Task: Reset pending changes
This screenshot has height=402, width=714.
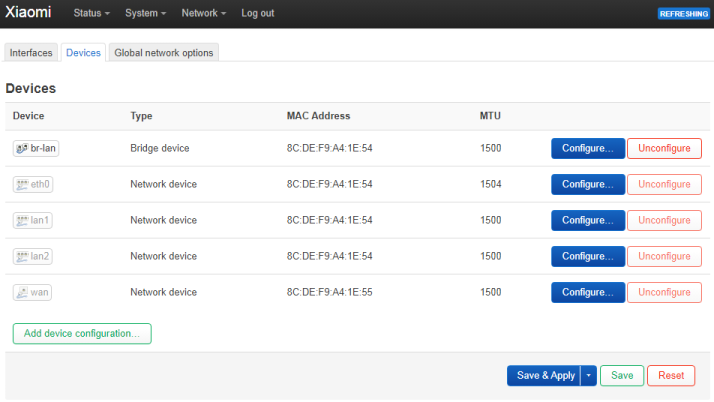Action: (671, 376)
